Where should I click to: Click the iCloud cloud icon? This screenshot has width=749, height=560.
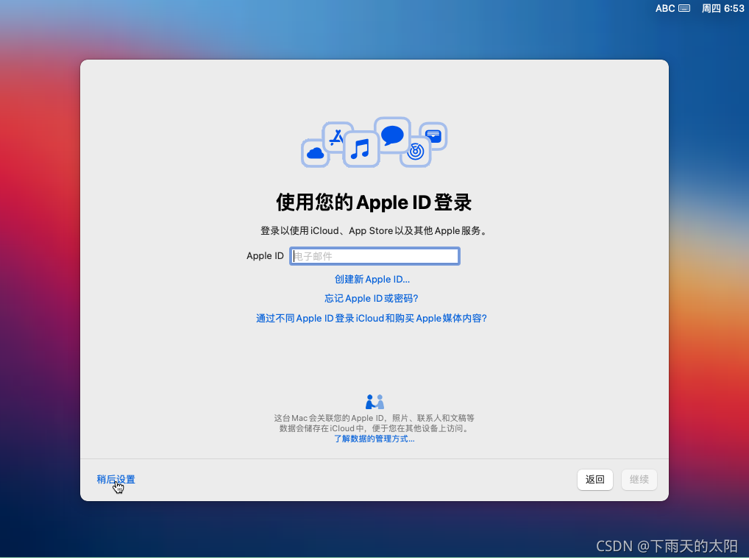click(x=315, y=153)
